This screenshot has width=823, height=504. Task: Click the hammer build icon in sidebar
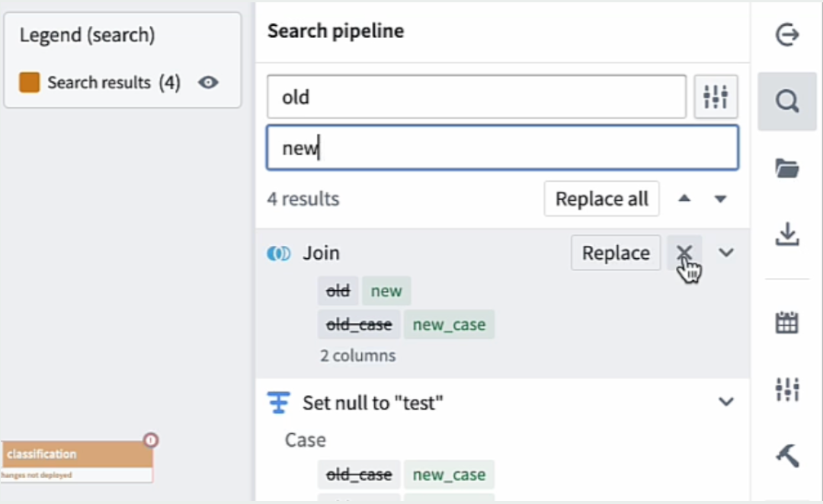[787, 455]
